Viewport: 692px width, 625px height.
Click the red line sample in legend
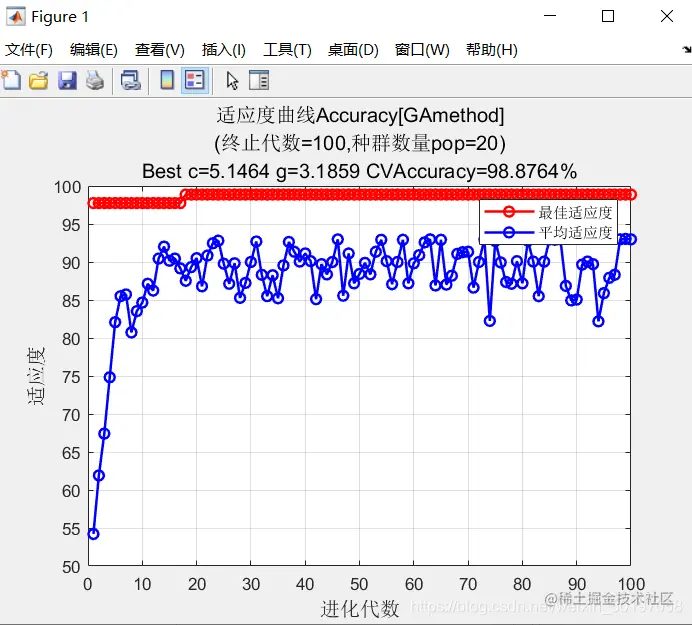tap(509, 212)
